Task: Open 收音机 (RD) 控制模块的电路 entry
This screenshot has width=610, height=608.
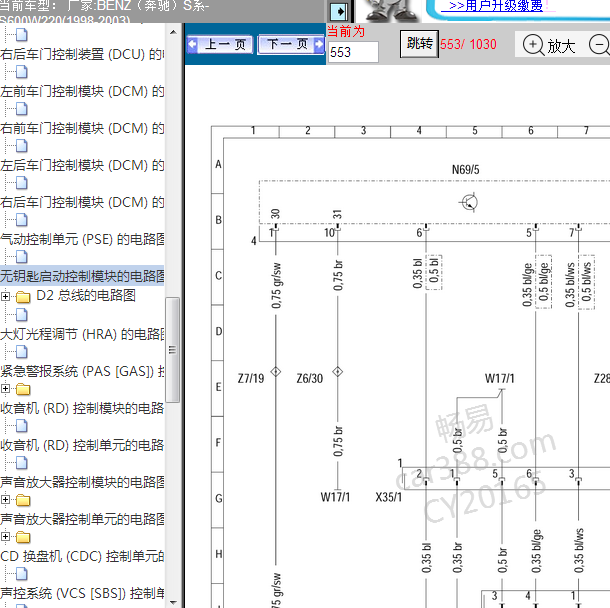Action: pyautogui.click(x=82, y=408)
